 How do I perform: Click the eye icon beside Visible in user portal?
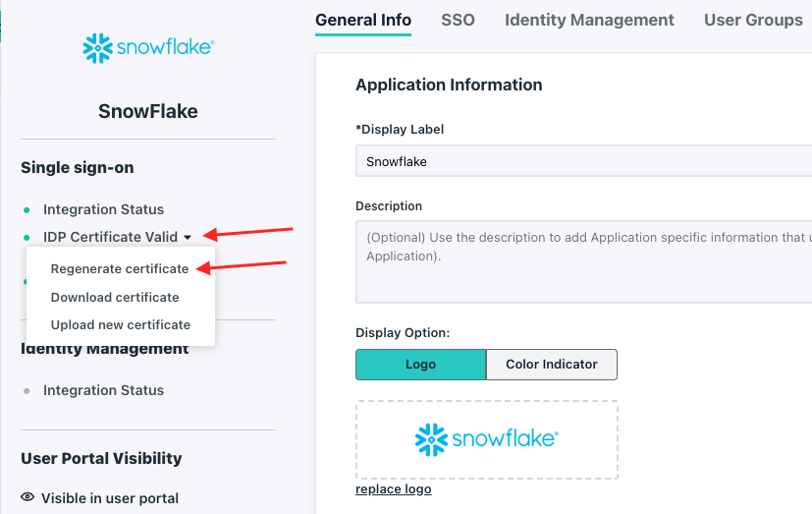[27, 497]
